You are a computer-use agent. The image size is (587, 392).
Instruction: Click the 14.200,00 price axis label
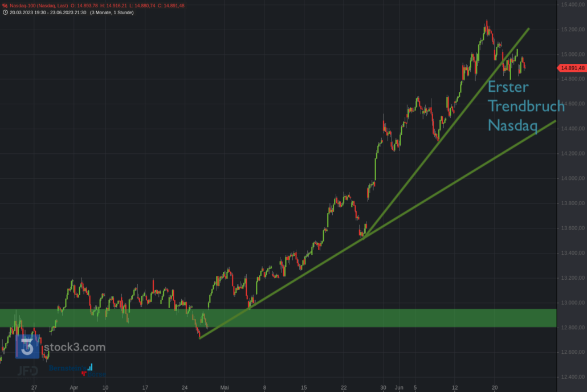(573, 153)
